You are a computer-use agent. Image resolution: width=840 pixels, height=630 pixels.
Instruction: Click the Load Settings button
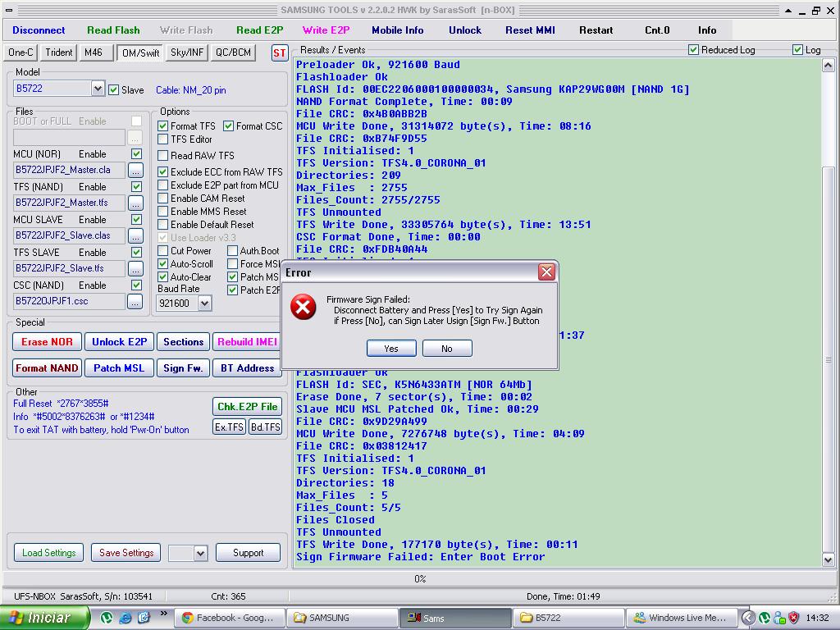tap(48, 553)
